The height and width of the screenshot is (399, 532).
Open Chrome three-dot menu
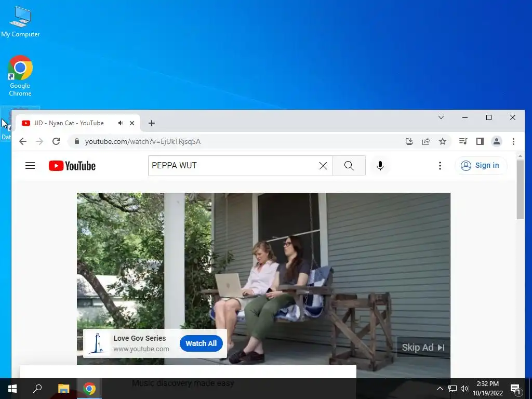[x=513, y=141]
